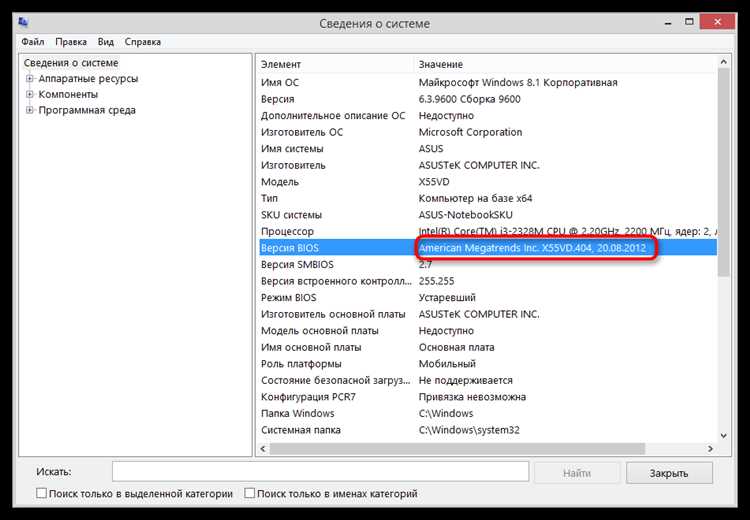This screenshot has width=750, height=520.
Task: Select the Режим BIOS row
Action: (x=488, y=298)
